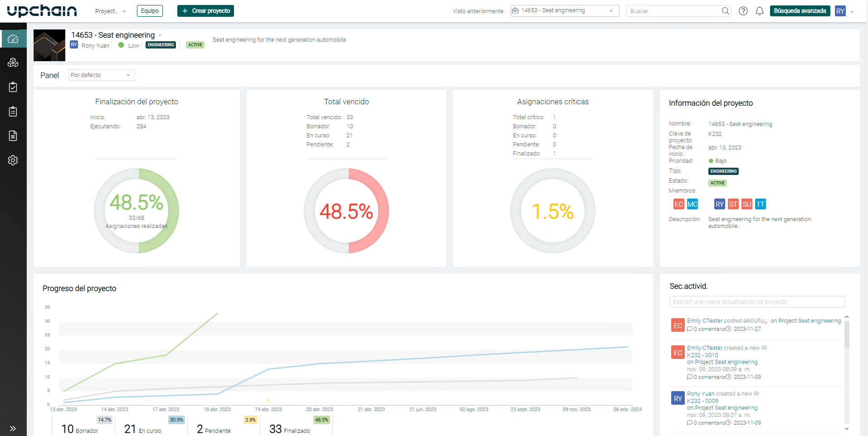868x436 pixels.
Task: Open the dashboard gauge icon in sidebar
Action: coord(13,39)
